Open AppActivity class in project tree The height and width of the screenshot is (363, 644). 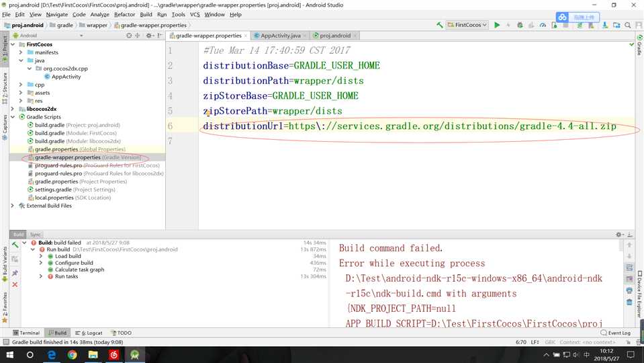[62, 77]
